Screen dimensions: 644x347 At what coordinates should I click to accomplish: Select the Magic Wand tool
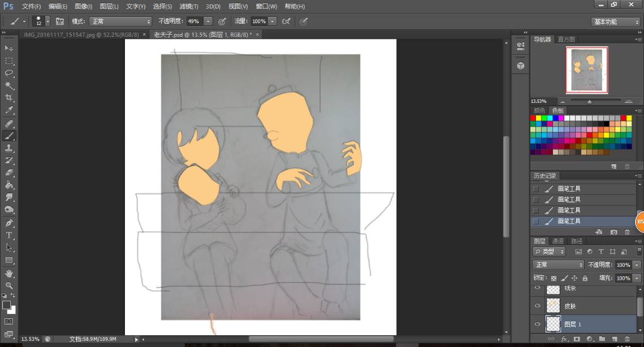(9, 85)
